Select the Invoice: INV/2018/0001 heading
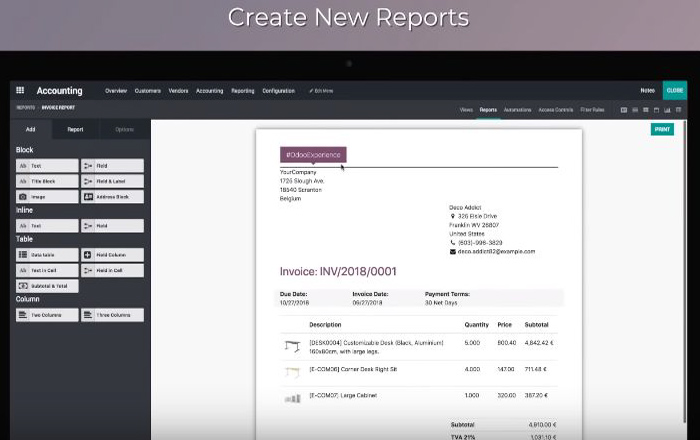This screenshot has width=700, height=440. click(338, 271)
